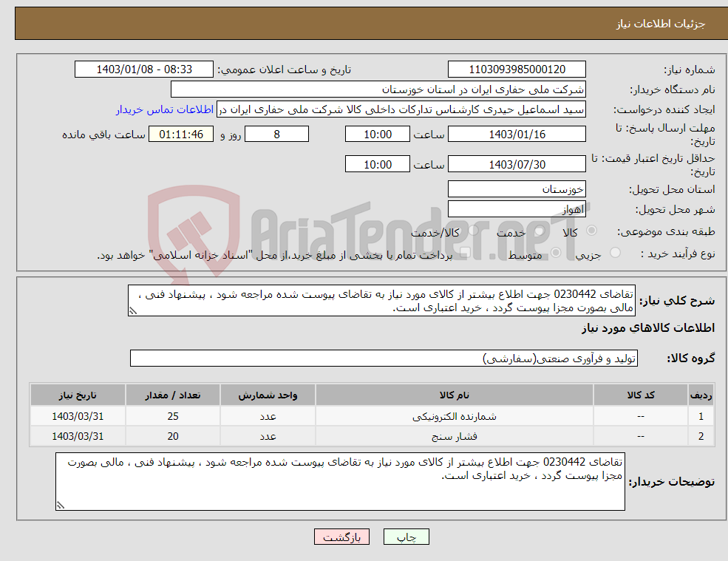Click the unit cell عدد in row 2
The image size is (728, 561).
coord(268,436)
